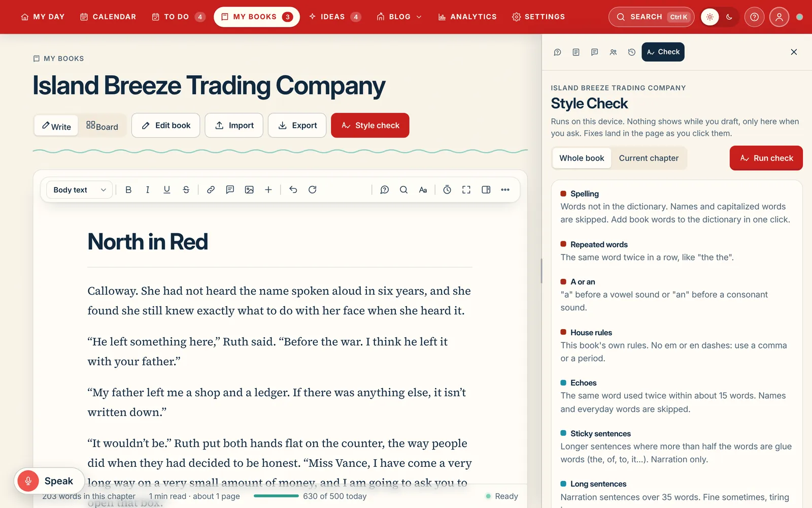
Task: Open version history in side panel
Action: pos(632,52)
